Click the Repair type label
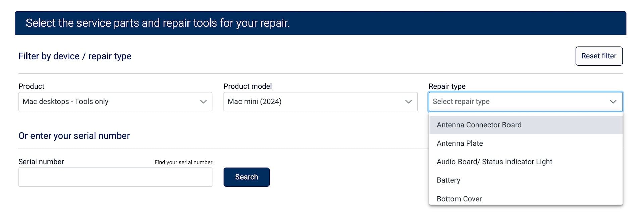This screenshot has width=644, height=224. point(447,86)
